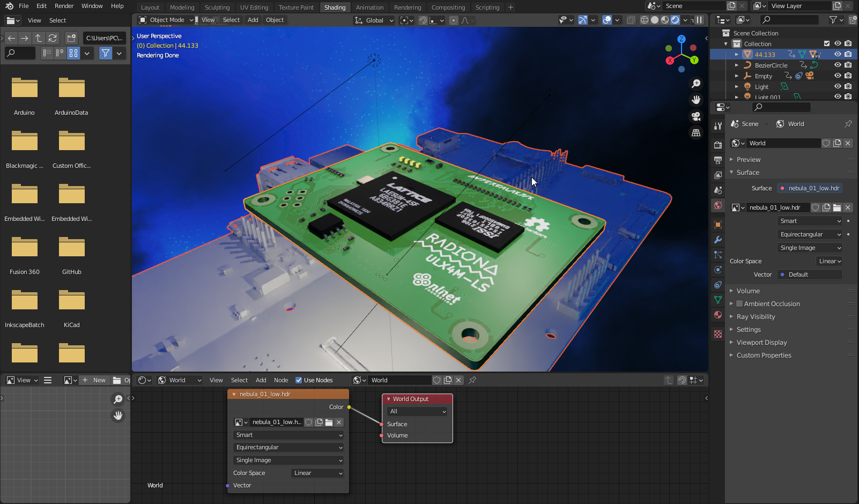Image resolution: width=859 pixels, height=504 pixels.
Task: Click the file browser filter funnel icon
Action: tap(106, 53)
